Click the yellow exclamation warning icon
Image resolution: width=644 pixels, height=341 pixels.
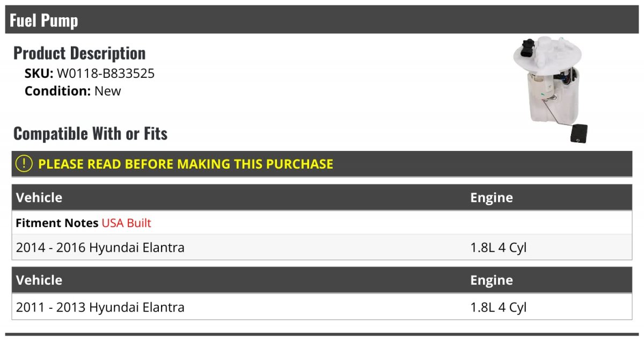pos(24,164)
